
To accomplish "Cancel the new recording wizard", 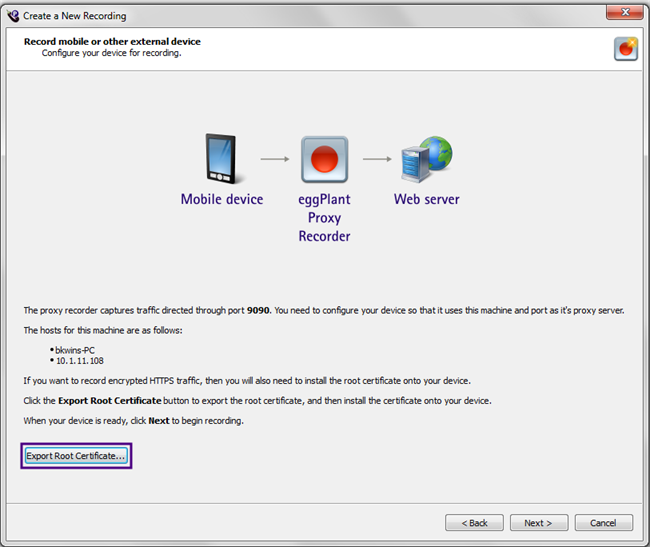I will (x=603, y=523).
